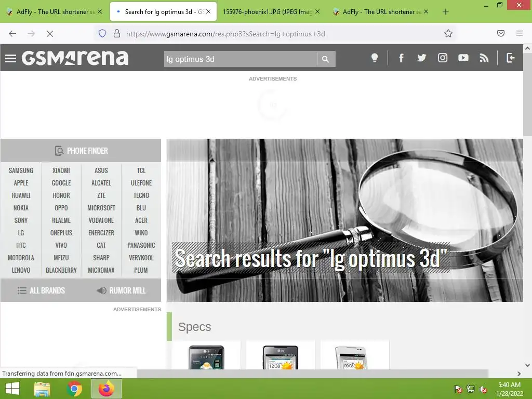This screenshot has height=399, width=532.
Task: Open white phone thumbnail in Specs
Action: tap(352, 357)
